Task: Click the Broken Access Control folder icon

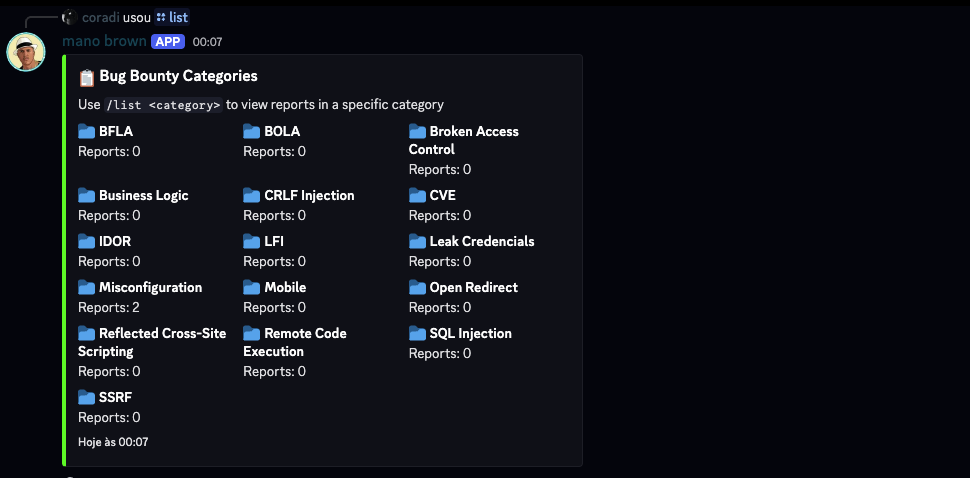Action: point(418,131)
